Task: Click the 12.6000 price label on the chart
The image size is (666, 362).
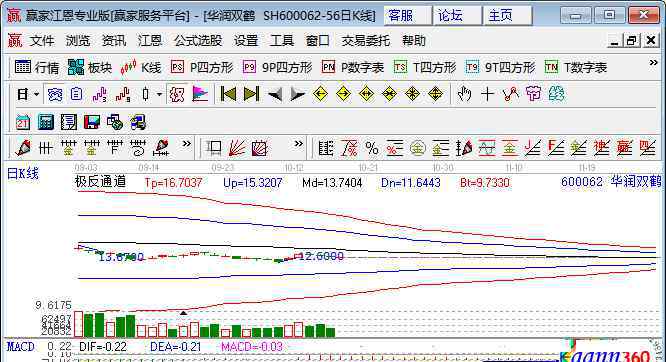Action: (x=322, y=256)
